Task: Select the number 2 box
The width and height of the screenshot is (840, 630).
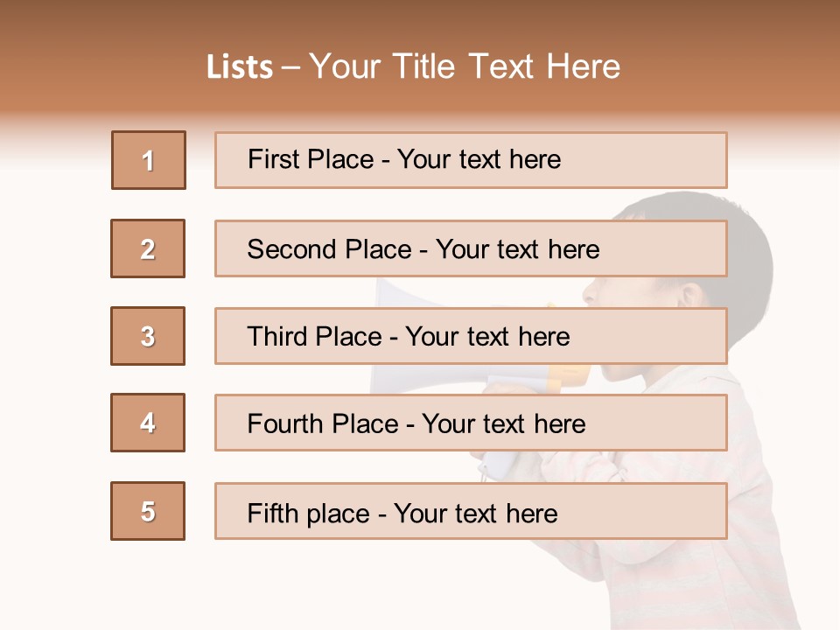Action: [x=148, y=248]
